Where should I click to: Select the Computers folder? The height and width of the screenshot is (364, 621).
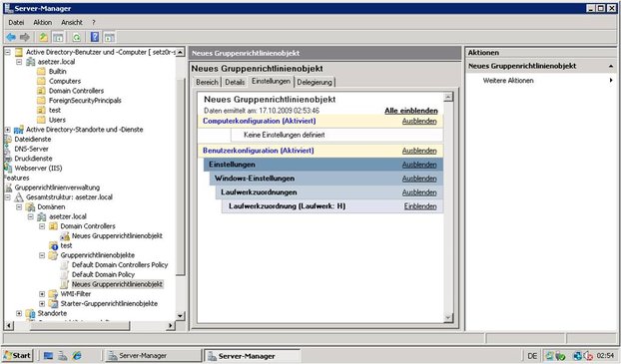pos(65,81)
